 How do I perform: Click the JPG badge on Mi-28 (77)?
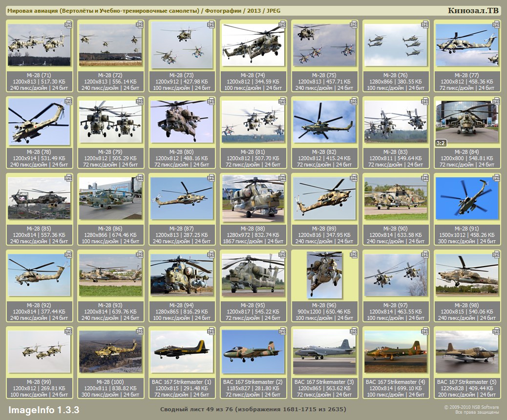pos(496,24)
